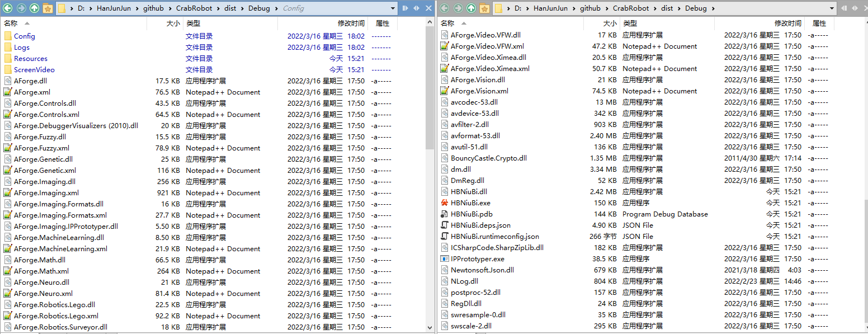The image size is (868, 334).
Task: Go up one folder in left pane
Action: [35, 8]
